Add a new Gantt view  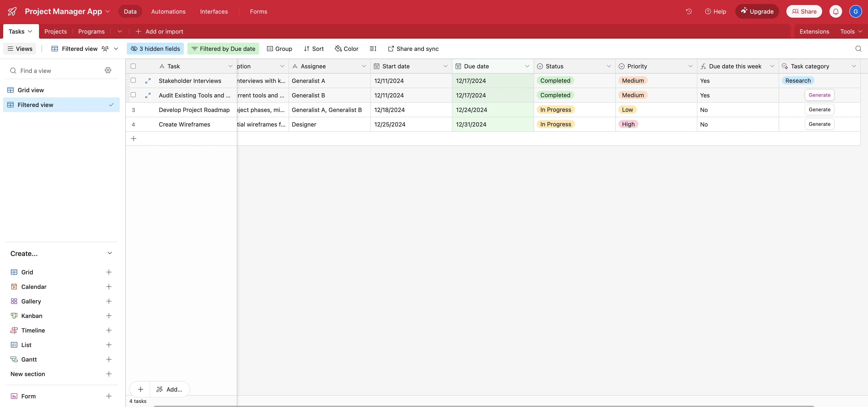point(108,360)
